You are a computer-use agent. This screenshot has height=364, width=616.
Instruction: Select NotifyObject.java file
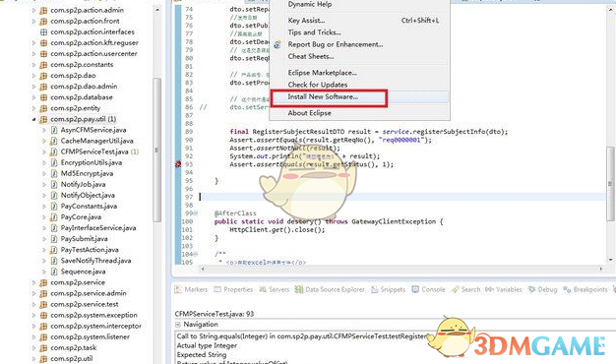tap(88, 195)
